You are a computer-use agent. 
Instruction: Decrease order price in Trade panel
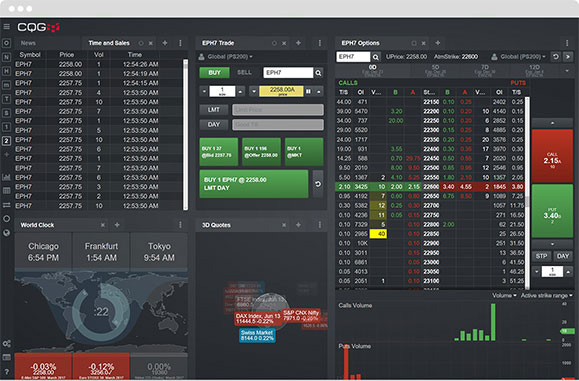254,91
